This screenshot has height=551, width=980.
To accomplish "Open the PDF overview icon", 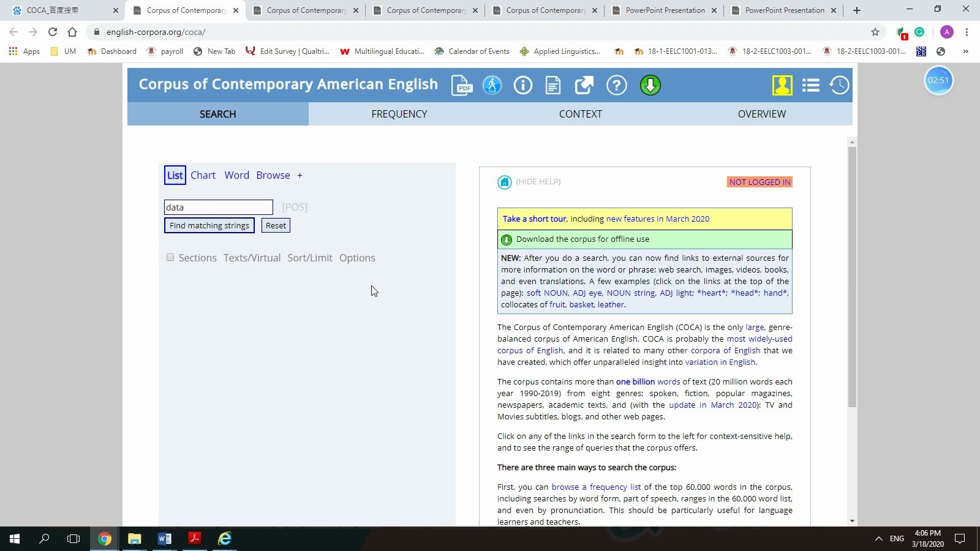I will point(462,85).
